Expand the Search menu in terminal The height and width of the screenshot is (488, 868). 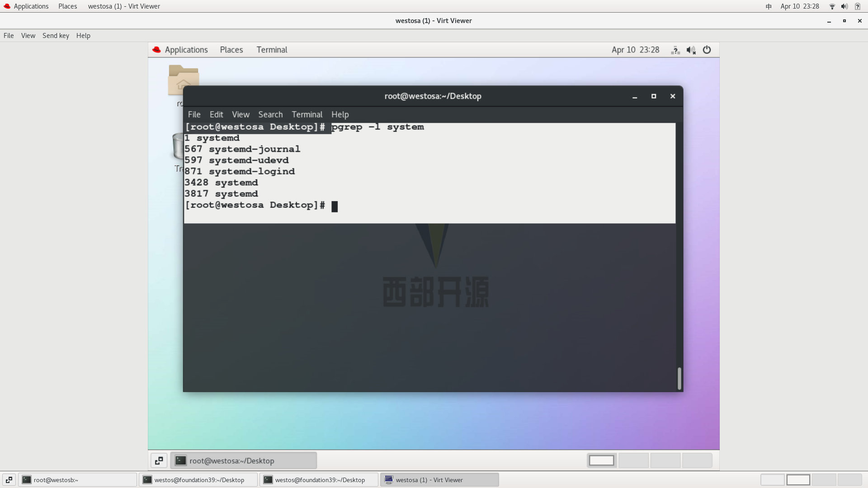(270, 114)
